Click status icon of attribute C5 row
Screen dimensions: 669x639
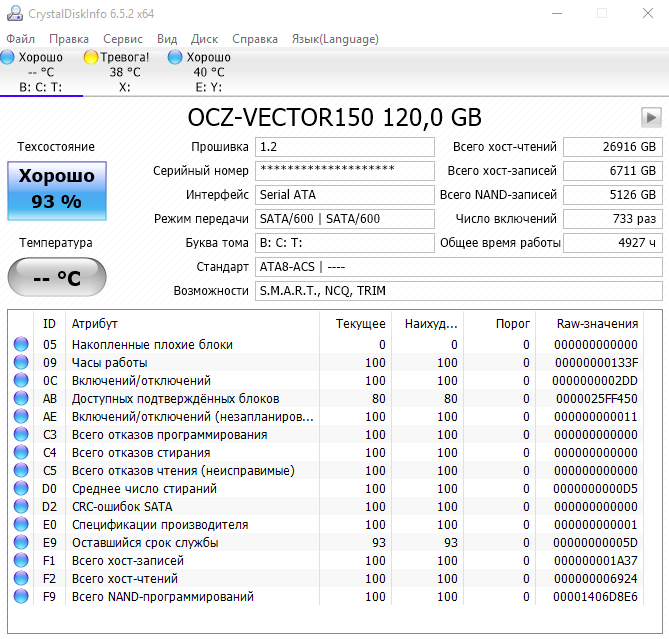tap(21, 470)
